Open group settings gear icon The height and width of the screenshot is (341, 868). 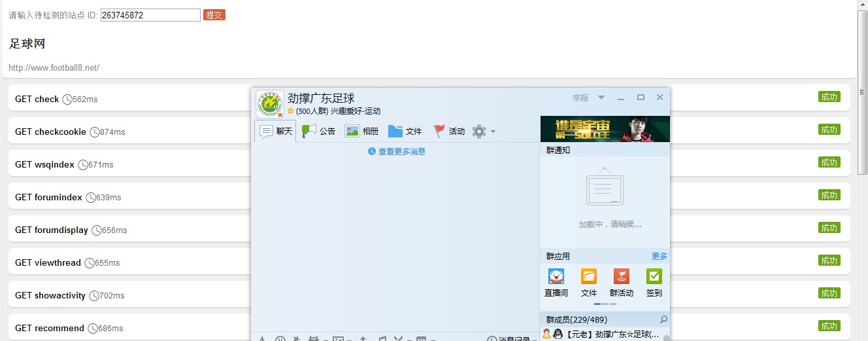click(479, 132)
